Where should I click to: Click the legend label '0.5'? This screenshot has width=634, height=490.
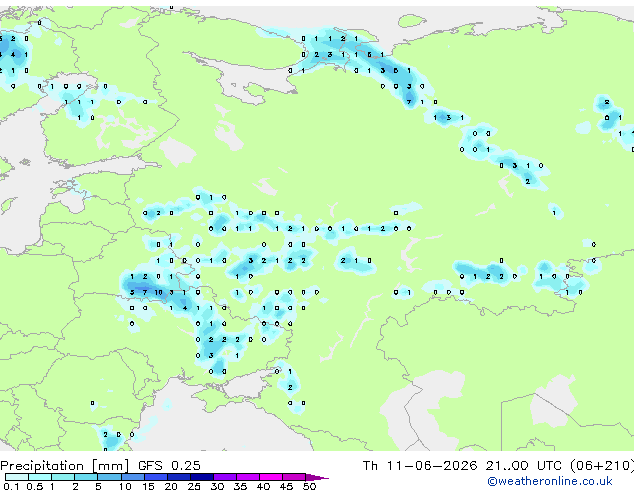point(35,486)
